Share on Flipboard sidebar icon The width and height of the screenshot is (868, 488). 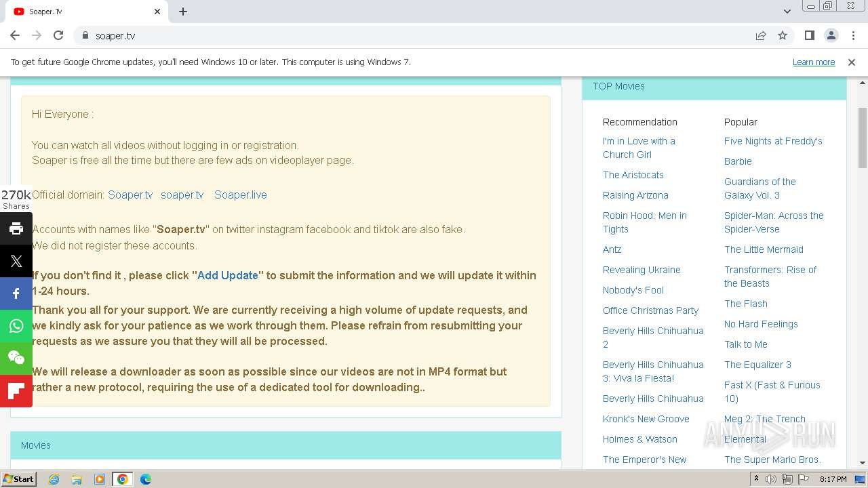(16, 391)
